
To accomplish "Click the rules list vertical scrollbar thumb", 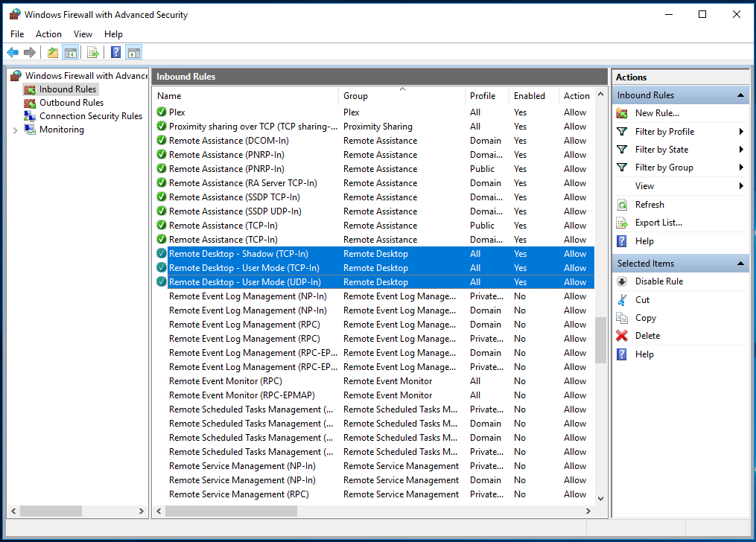I will [x=600, y=339].
